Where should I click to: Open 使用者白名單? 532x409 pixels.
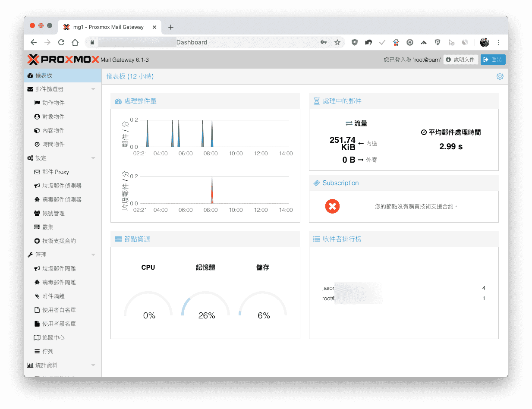pyautogui.click(x=63, y=310)
